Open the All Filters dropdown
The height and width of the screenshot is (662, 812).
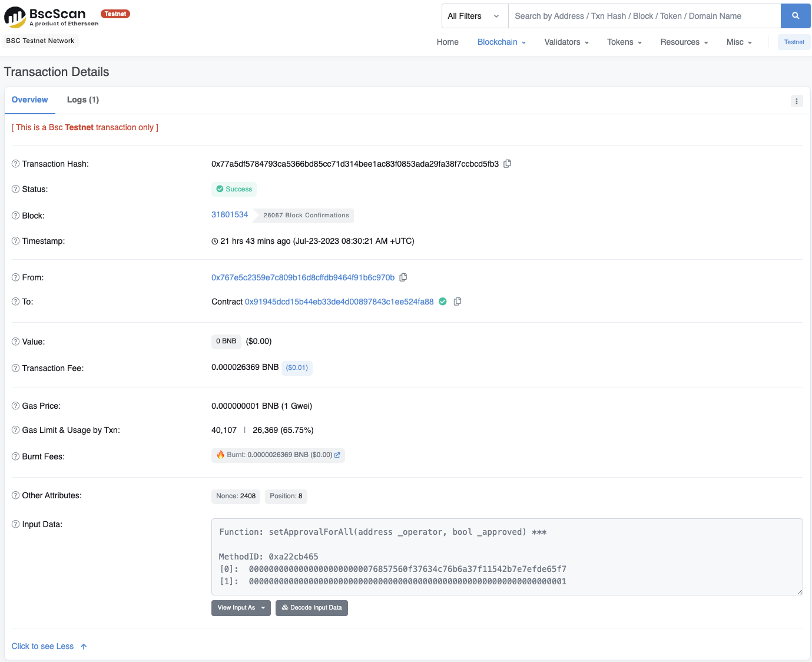(x=474, y=16)
